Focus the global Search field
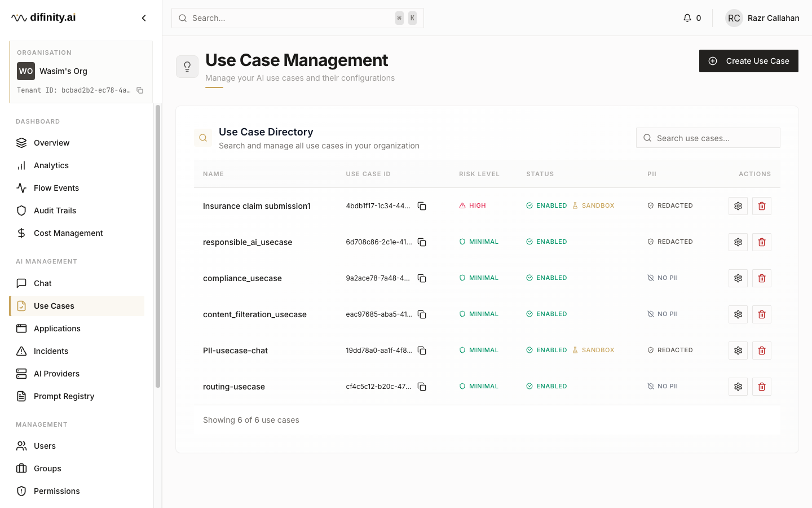The width and height of the screenshot is (812, 508). pos(298,18)
